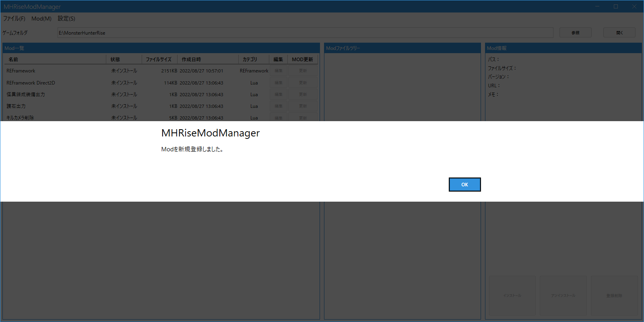Click 編集 button for REFramework row
This screenshot has height=322, width=644.
[x=279, y=71]
